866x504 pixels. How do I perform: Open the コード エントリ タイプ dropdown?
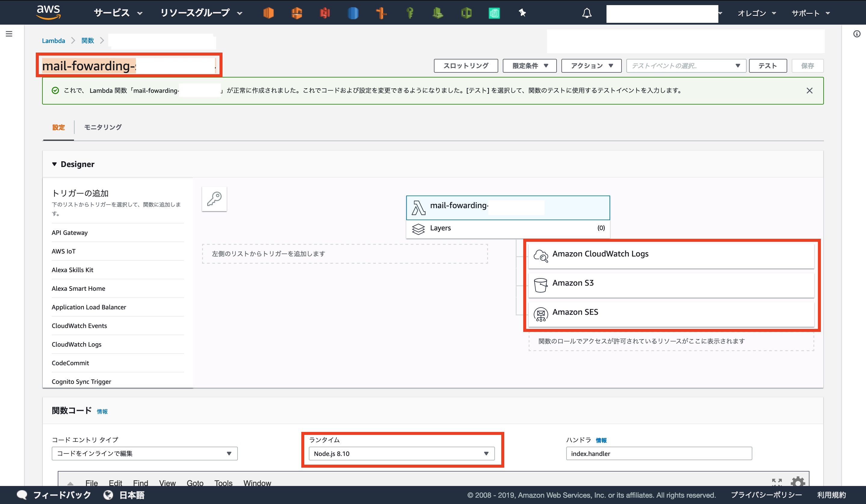[x=144, y=454]
